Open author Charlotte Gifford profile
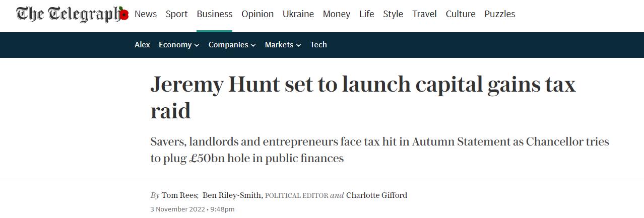Image resolution: width=644 pixels, height=218 pixels. [x=376, y=195]
